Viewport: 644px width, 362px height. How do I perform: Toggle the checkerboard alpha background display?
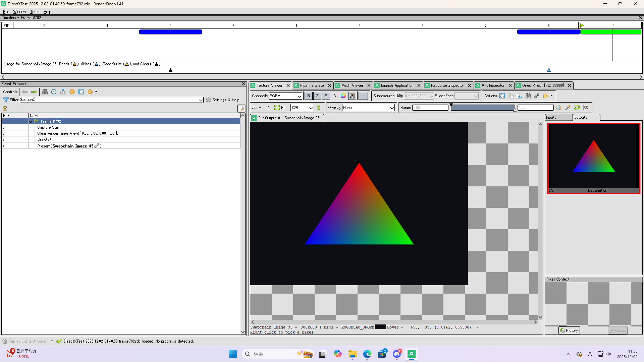[352, 96]
